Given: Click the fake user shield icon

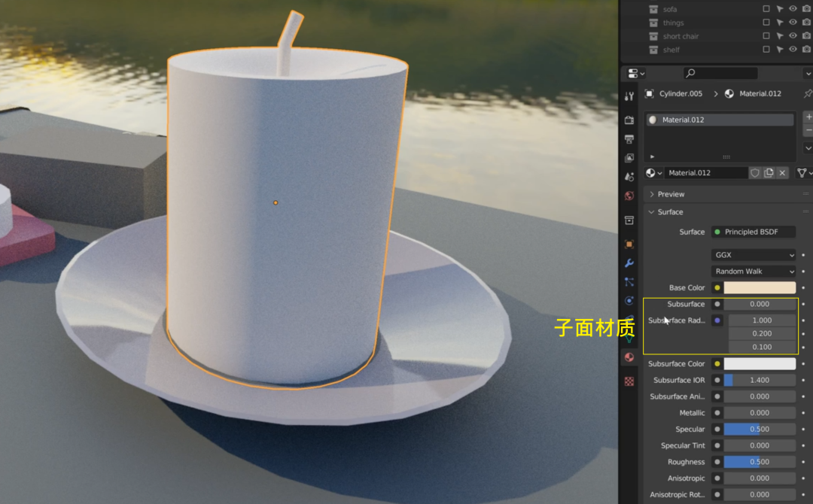Looking at the screenshot, I should tap(755, 173).
